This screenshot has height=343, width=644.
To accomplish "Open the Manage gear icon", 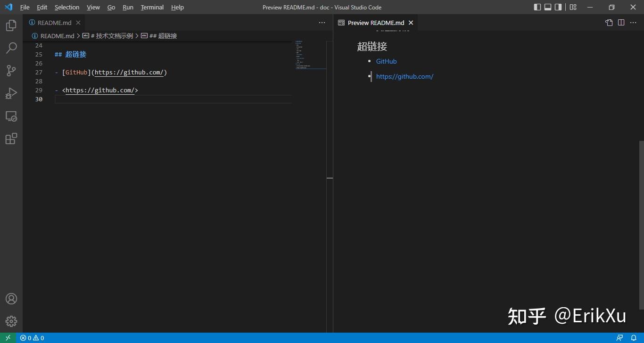I will point(11,321).
